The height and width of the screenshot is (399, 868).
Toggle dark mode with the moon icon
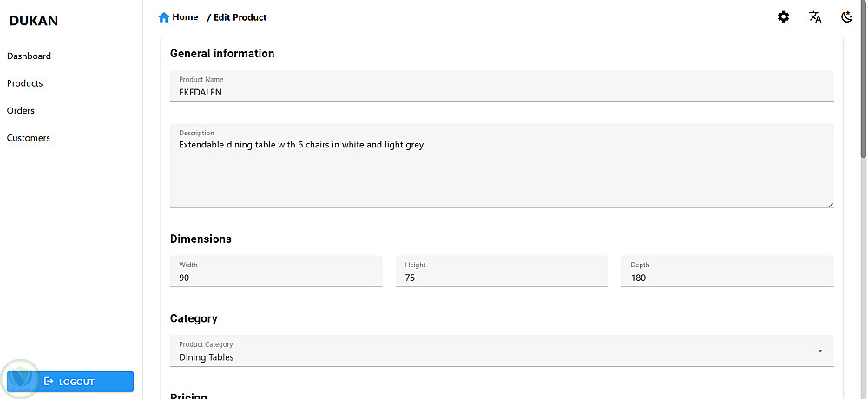846,16
